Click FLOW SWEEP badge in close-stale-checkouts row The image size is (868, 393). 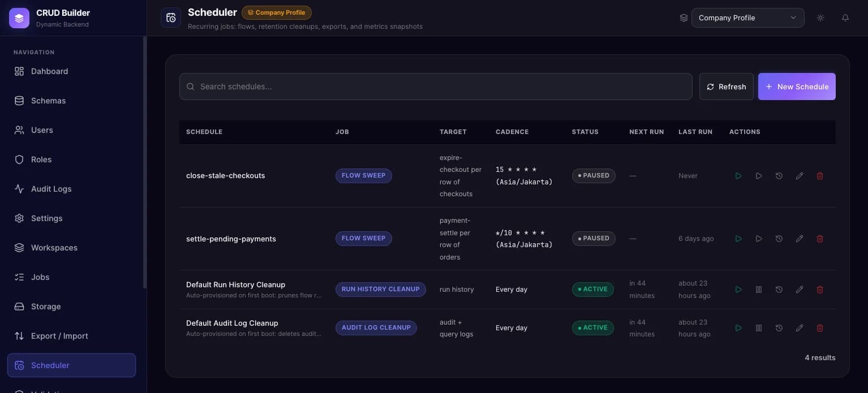coord(364,175)
